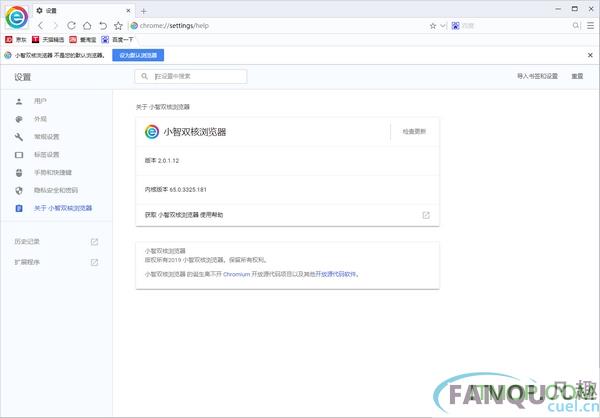This screenshot has height=418, width=600.
Task: Click the chrome://settings/help address bar
Action: tap(279, 26)
